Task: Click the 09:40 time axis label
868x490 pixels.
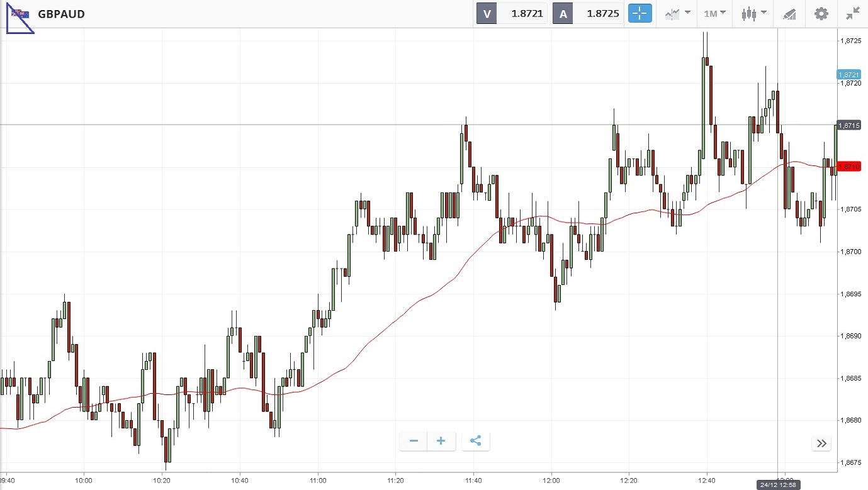Action: [x=7, y=479]
